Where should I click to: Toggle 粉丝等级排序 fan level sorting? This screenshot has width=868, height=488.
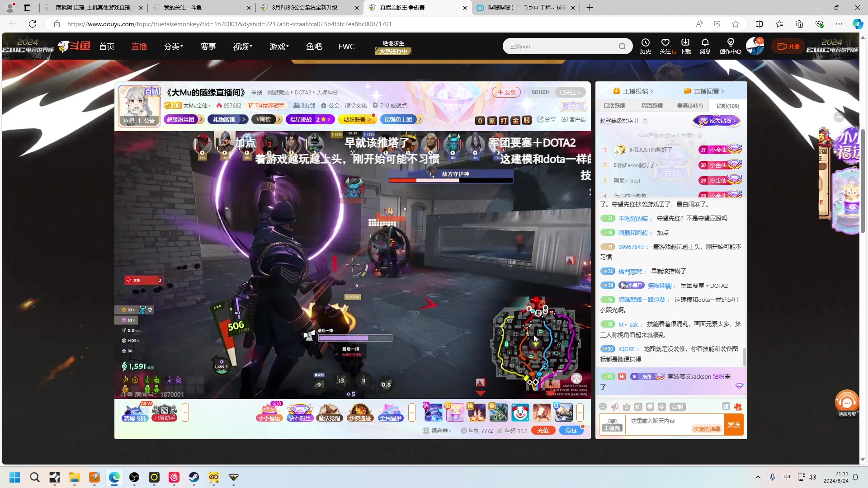[619, 121]
